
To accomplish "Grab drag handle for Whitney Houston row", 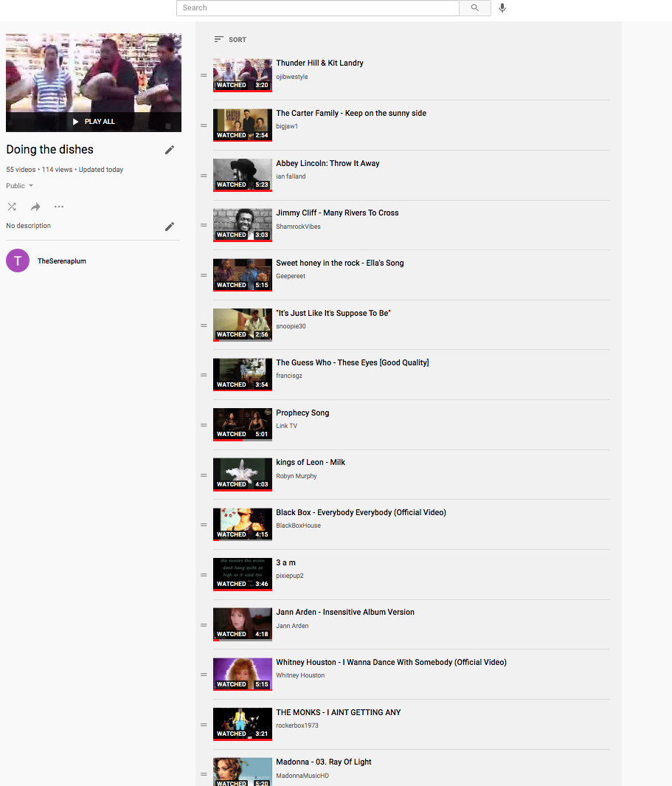I will [x=204, y=675].
